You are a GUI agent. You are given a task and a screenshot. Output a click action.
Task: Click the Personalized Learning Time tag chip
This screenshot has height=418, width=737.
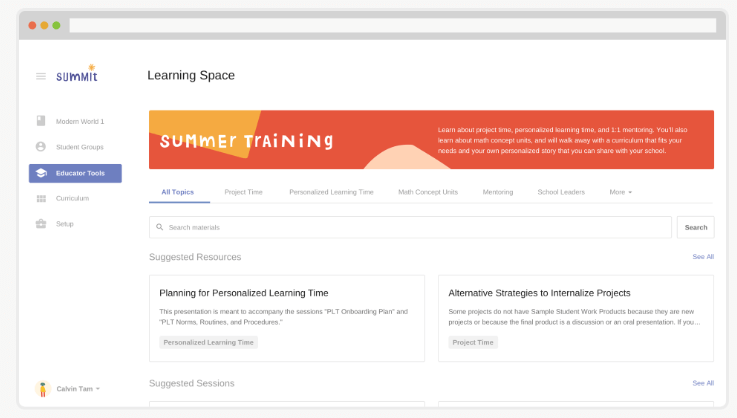(x=208, y=342)
